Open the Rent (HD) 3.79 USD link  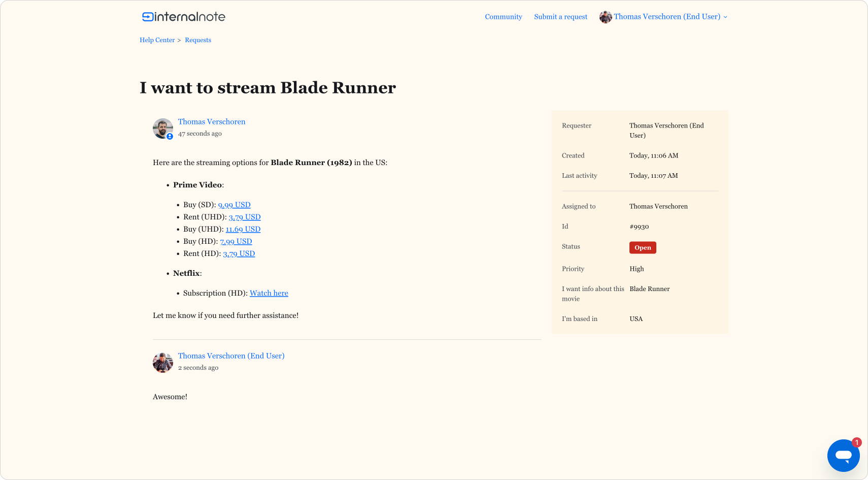point(239,253)
